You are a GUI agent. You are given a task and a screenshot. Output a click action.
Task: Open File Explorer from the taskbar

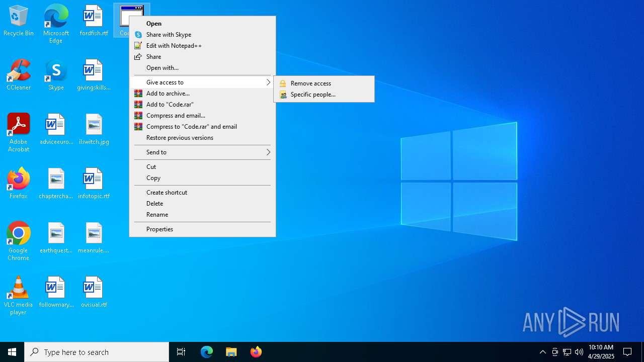pos(231,352)
